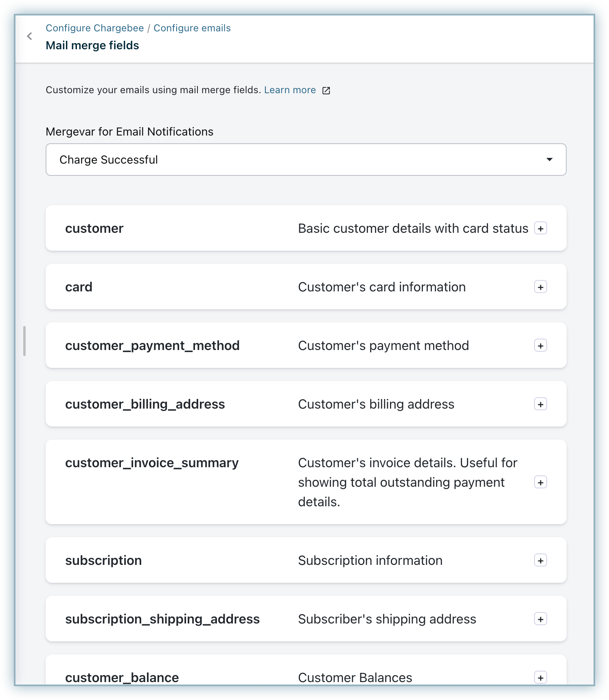Select the customer_invoice_summary field name
The image size is (609, 700).
152,463
